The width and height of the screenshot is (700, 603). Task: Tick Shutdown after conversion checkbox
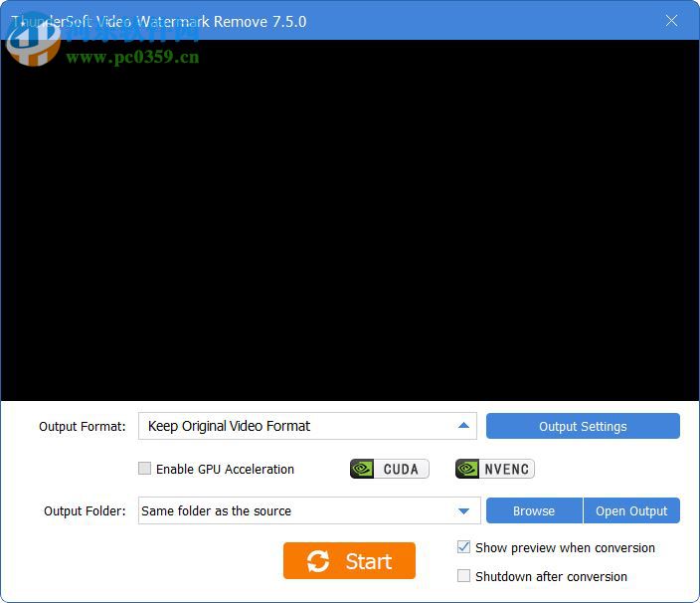tap(463, 576)
